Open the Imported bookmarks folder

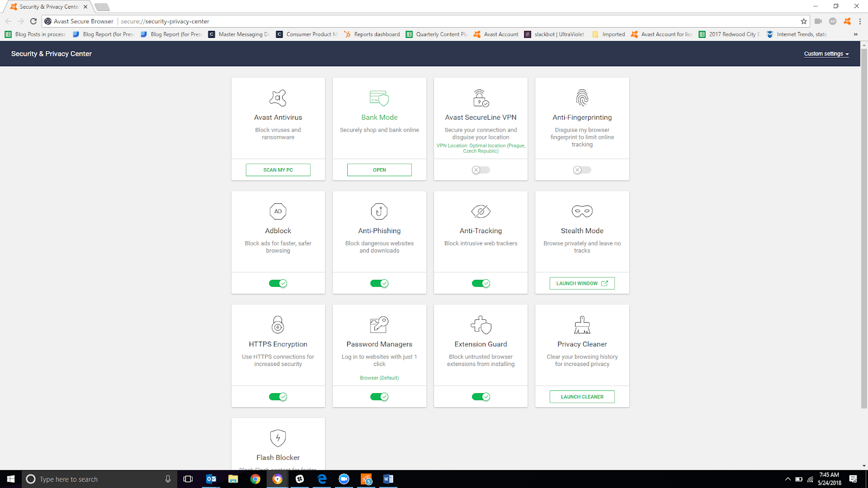pos(609,34)
